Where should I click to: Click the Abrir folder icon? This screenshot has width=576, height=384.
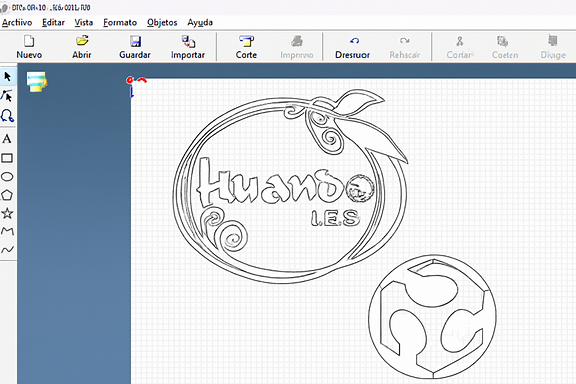[x=82, y=41]
